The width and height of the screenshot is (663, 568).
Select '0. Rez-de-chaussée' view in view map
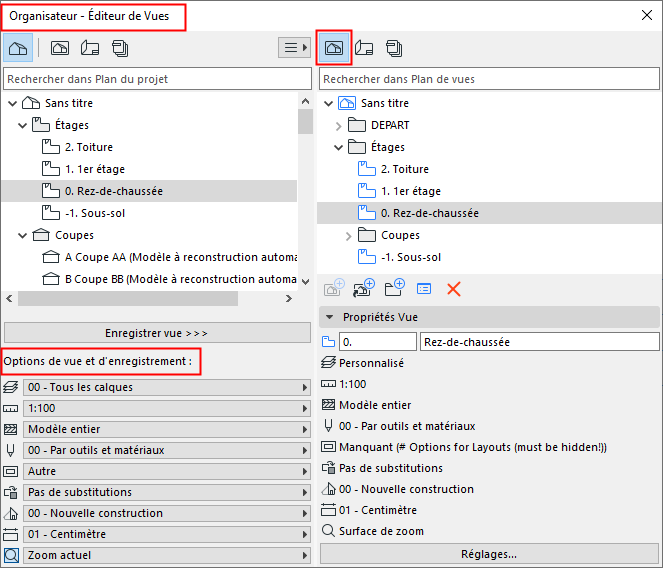pos(489,213)
